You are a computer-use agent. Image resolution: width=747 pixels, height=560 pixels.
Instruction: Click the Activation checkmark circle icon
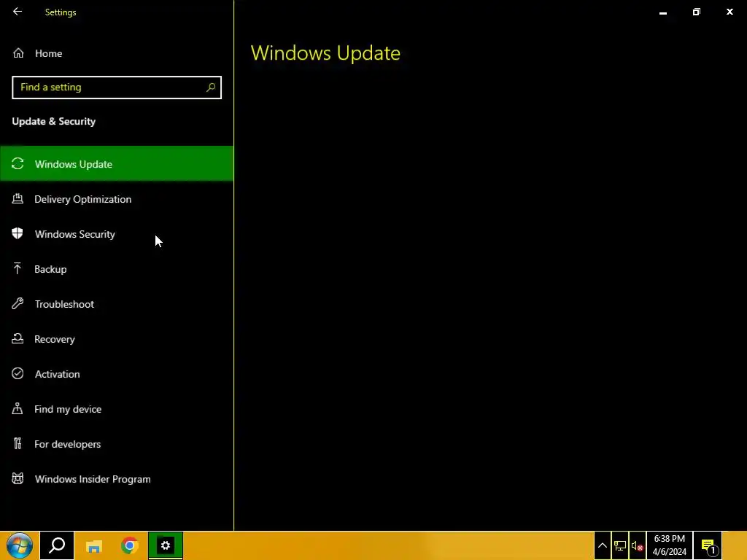point(18,373)
